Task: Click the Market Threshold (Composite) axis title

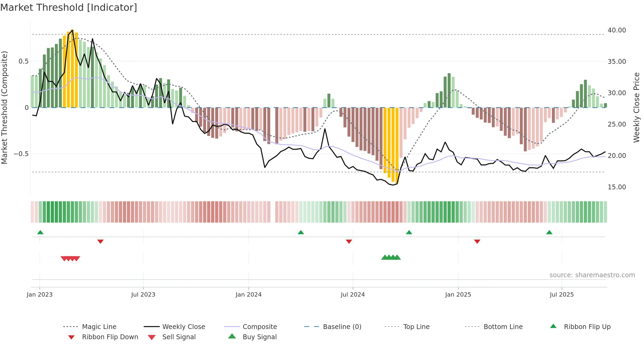Action: point(4,108)
